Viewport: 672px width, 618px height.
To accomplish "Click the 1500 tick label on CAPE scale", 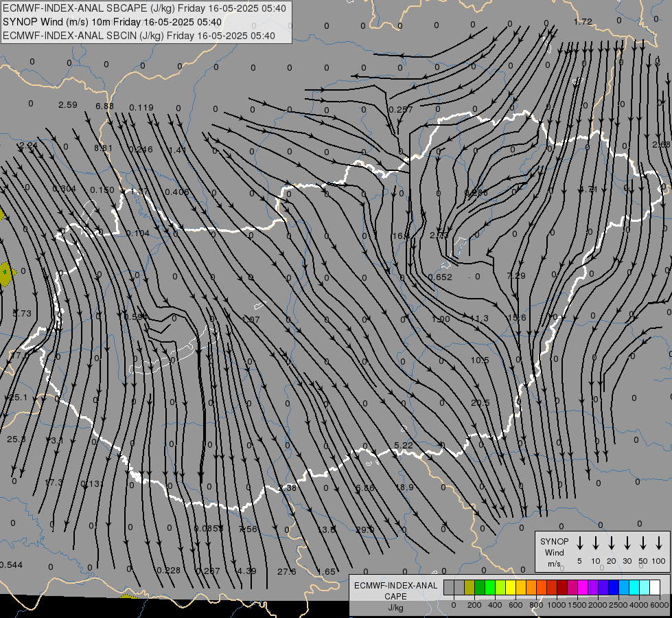I will 577,605.
